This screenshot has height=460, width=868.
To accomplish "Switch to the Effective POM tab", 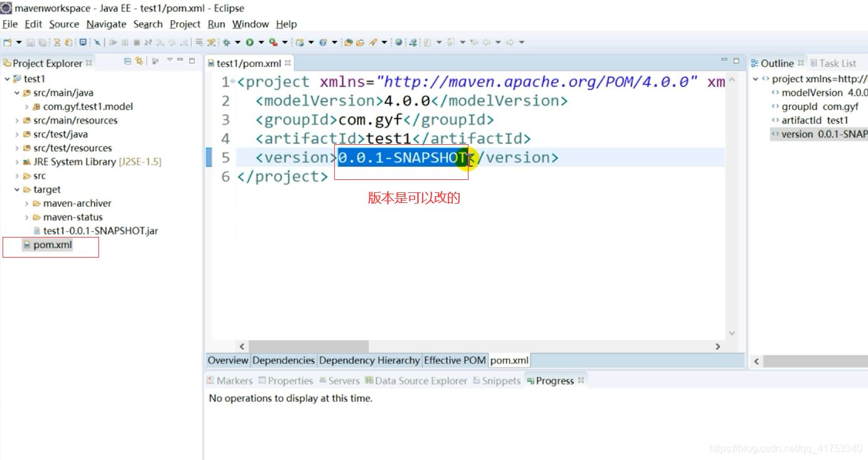I will tap(455, 360).
